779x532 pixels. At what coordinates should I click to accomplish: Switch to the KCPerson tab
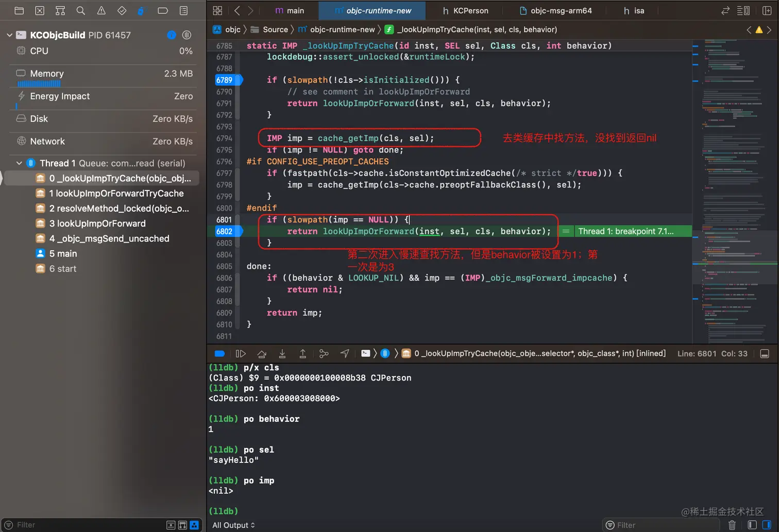pos(466,10)
